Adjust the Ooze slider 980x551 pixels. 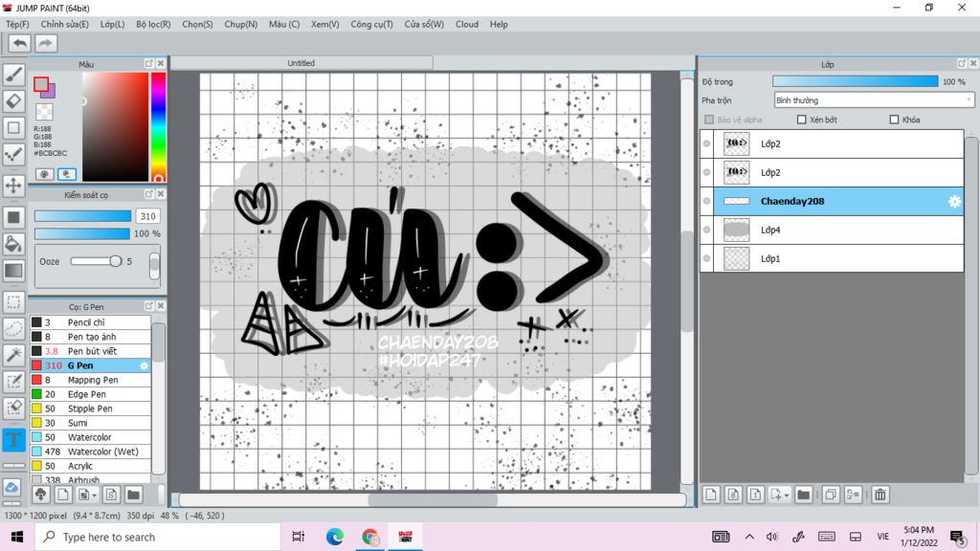pos(97,261)
